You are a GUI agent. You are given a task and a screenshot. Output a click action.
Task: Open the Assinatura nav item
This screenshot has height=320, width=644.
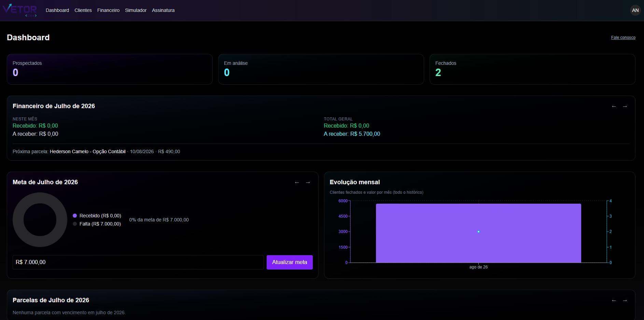(163, 10)
